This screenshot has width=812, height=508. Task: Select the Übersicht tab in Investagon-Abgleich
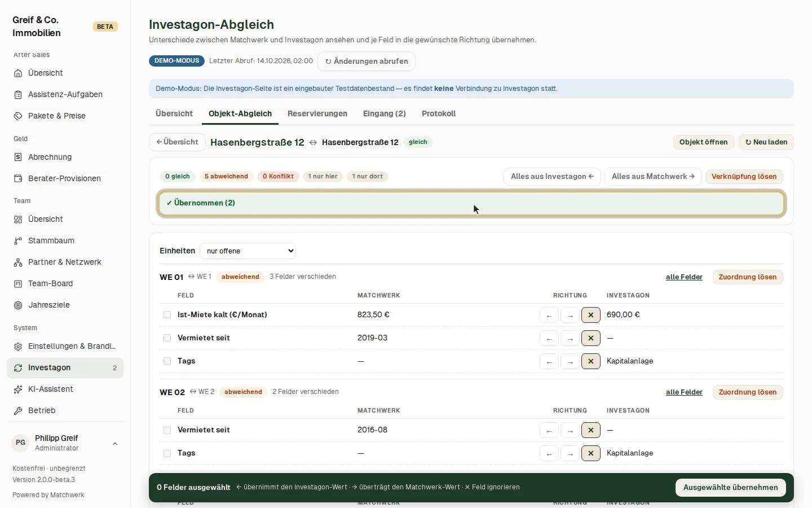pos(174,113)
